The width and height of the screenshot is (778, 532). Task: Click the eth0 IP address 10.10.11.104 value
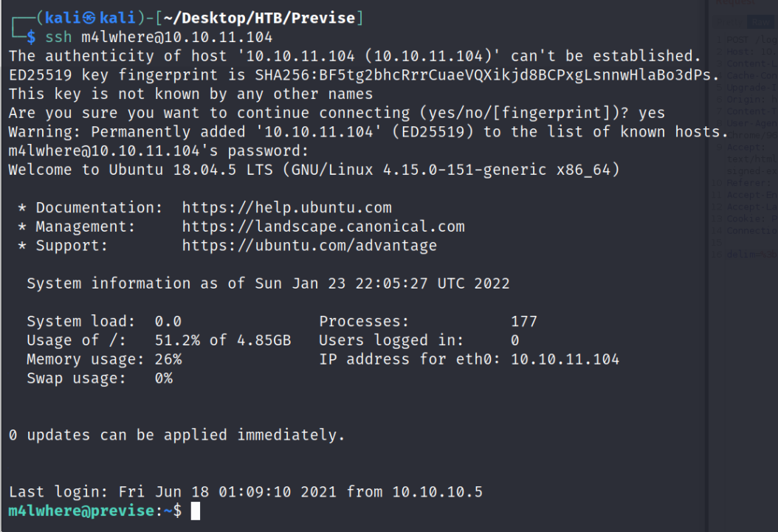565,360
